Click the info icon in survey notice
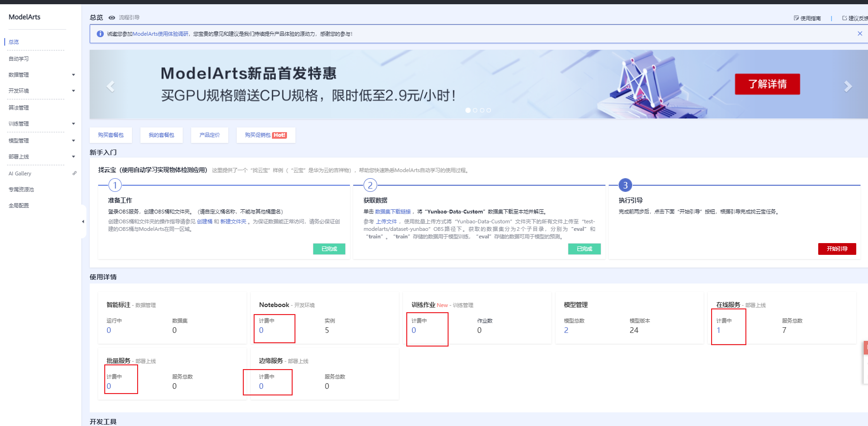 pos(100,34)
